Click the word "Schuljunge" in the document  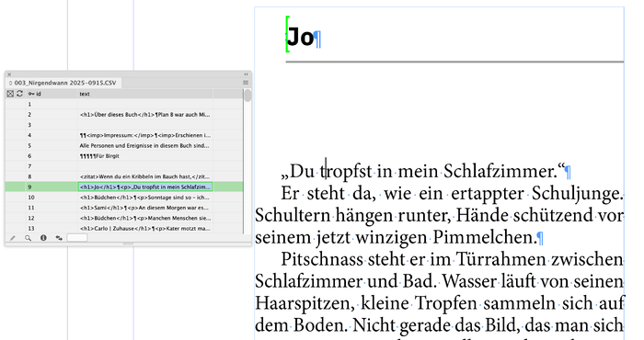[575, 194]
